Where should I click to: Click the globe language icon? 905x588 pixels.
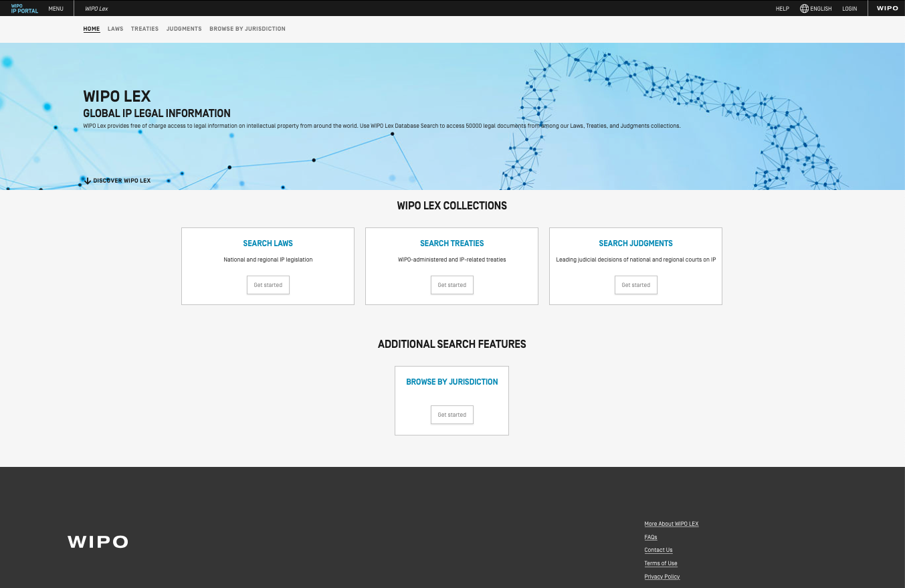(804, 9)
